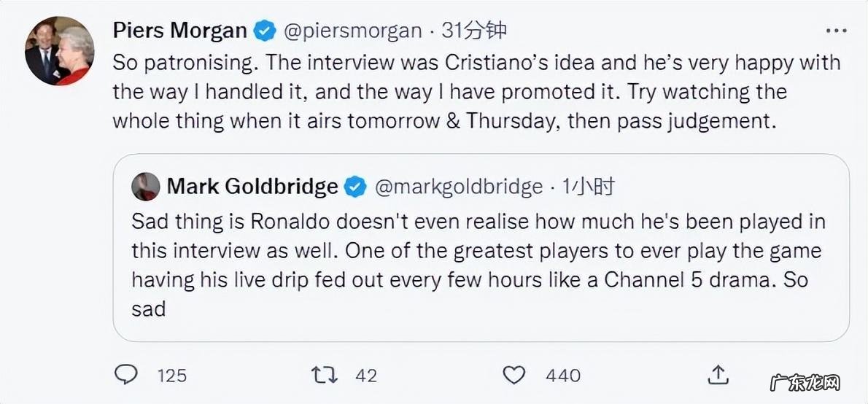Click the share upload icon
Viewport: 868px width, 404px height.
[x=718, y=375]
